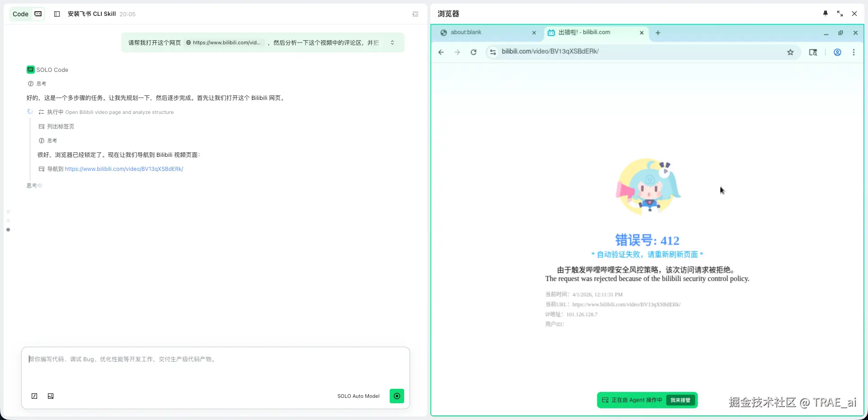Open the bilibili video link in navigation step
Image resolution: width=868 pixels, height=420 pixels.
tap(124, 169)
